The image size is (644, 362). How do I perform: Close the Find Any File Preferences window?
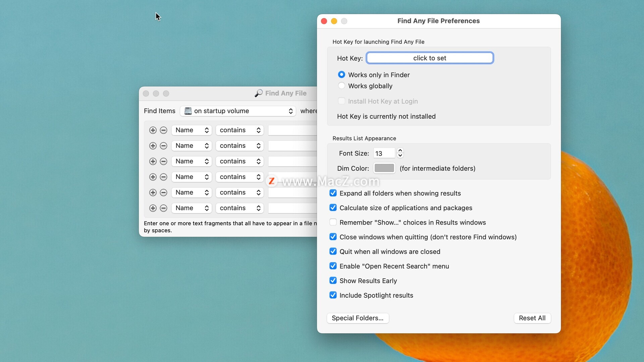pos(324,21)
